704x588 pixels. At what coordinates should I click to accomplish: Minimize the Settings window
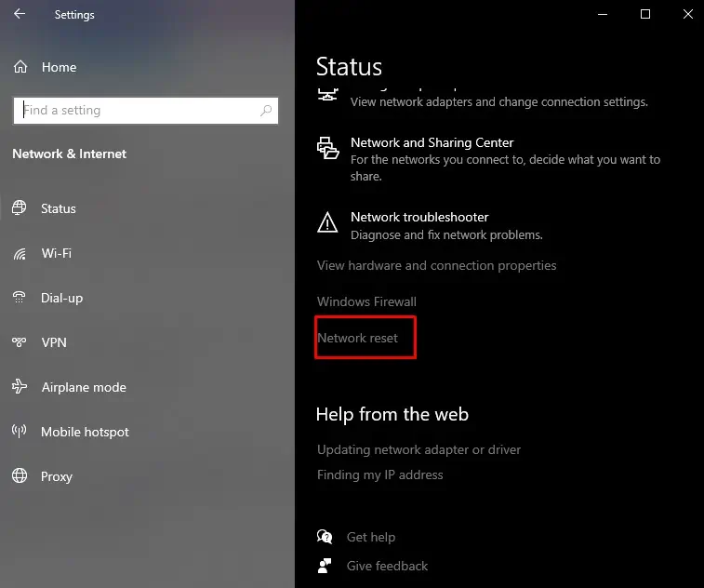coord(603,14)
